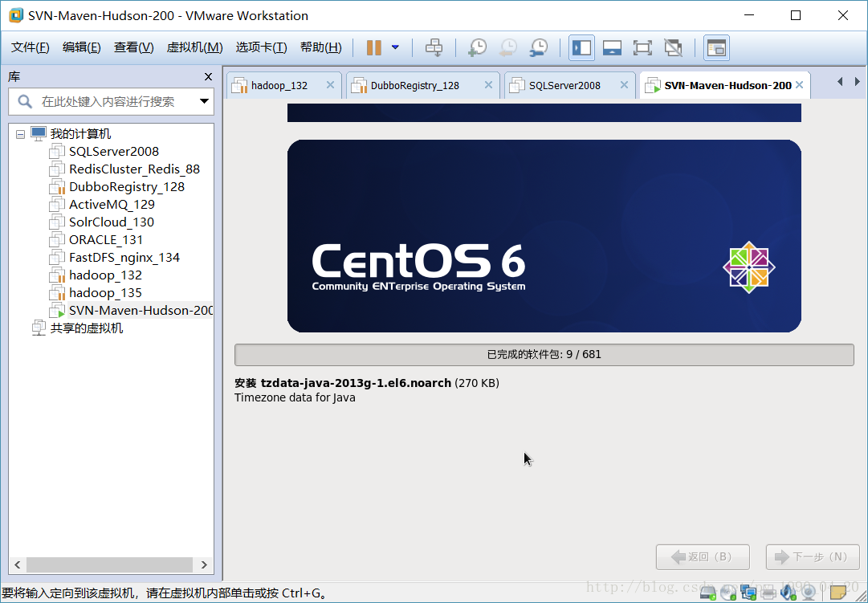Select RedisCluster_Redis_88 in the library
868x603 pixels.
click(x=134, y=169)
